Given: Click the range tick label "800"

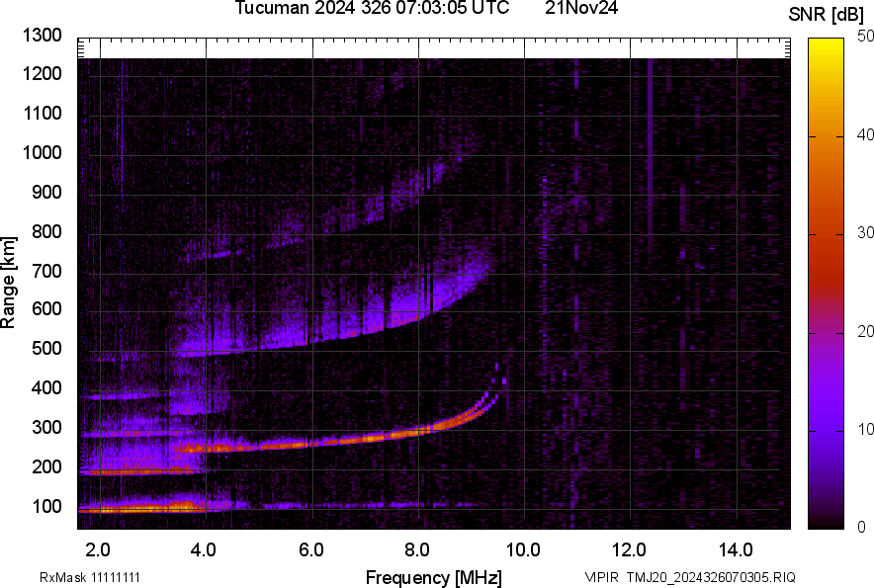Looking at the screenshot, I should (46, 231).
